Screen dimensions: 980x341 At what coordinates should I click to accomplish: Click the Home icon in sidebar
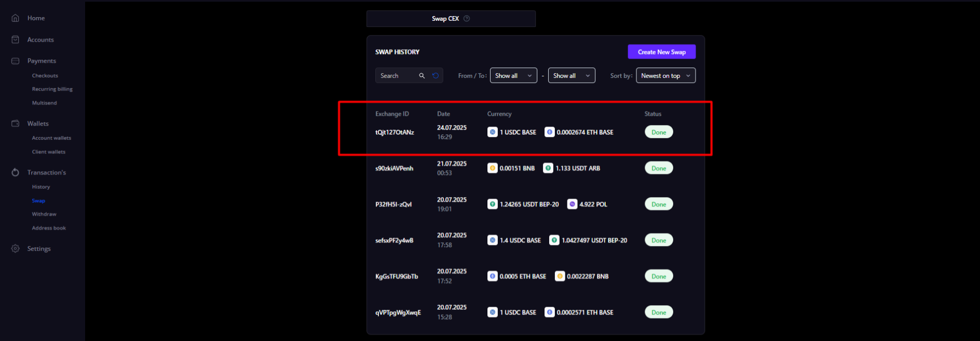(x=16, y=18)
